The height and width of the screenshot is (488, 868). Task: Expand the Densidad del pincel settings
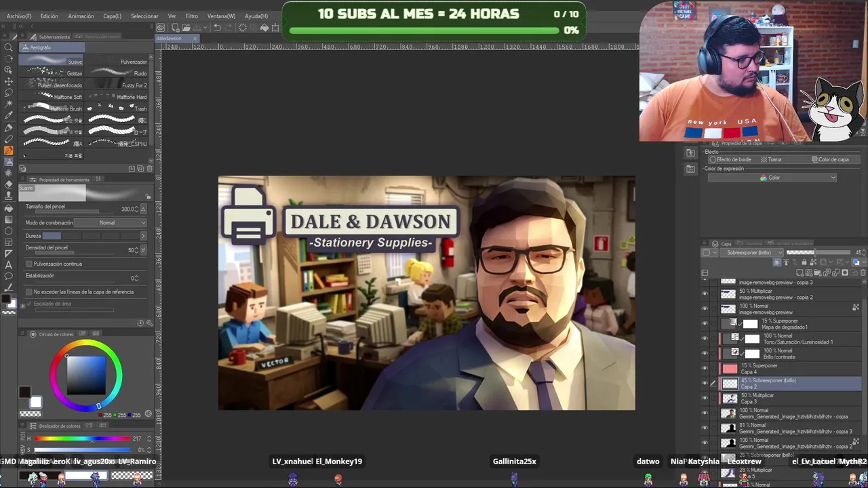click(x=143, y=250)
